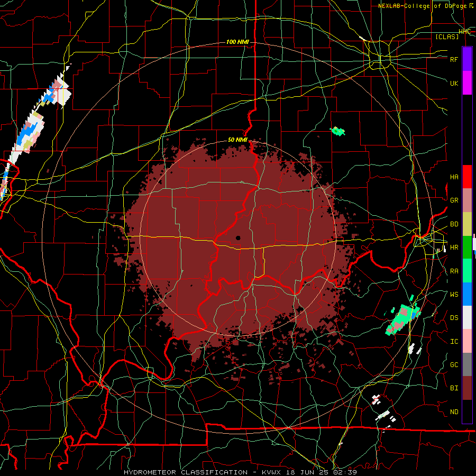Click the GC legend label
Viewport: 476px width, 476px height.
pos(454,365)
